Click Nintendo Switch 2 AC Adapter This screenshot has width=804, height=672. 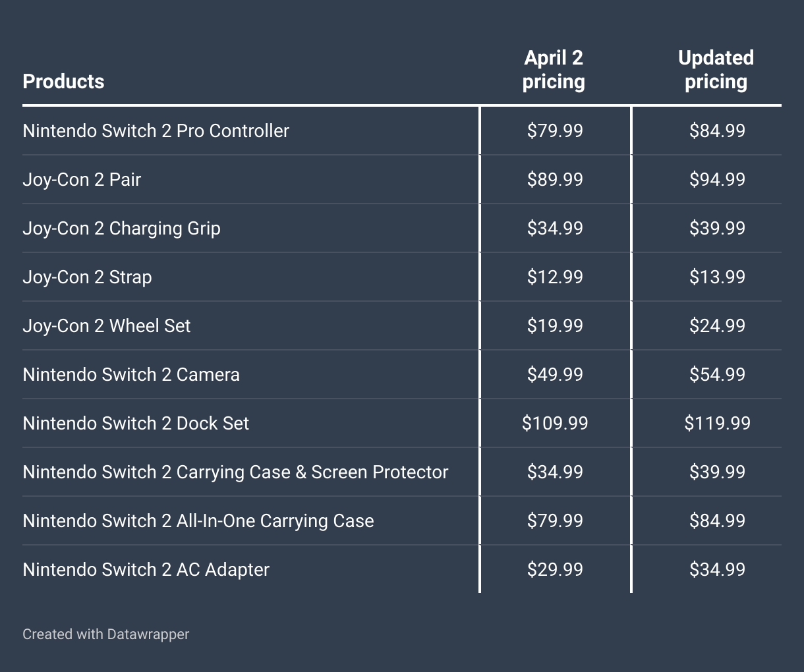coord(146,569)
